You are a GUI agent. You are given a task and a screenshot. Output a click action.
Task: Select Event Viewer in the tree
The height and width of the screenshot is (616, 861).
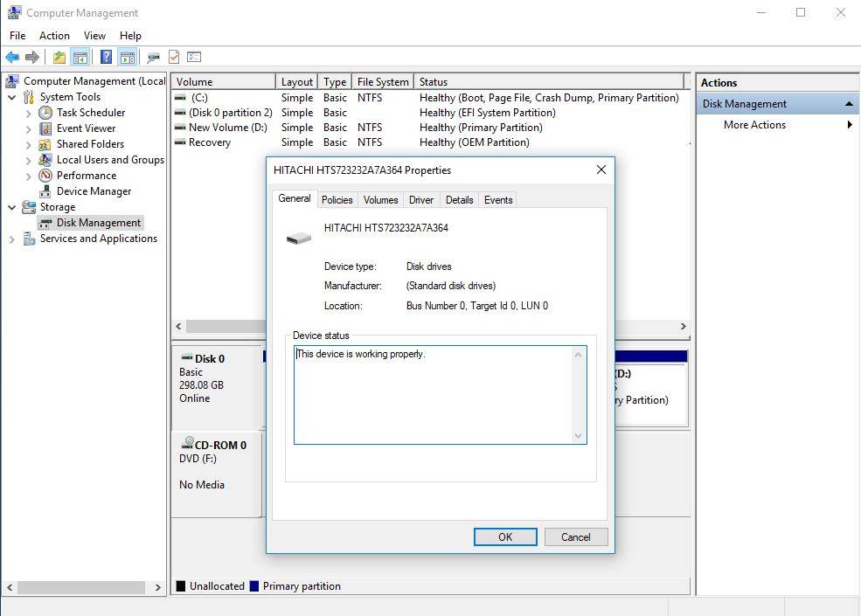[x=86, y=128]
